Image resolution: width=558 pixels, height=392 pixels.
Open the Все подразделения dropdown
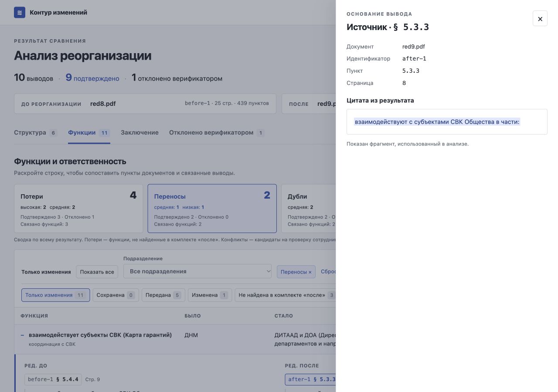click(x=197, y=271)
